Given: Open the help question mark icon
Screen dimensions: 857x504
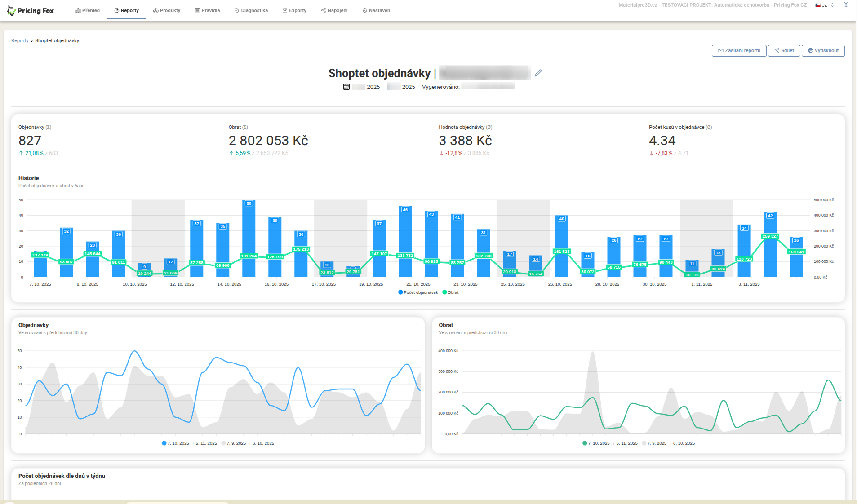Looking at the screenshot, I should pyautogui.click(x=846, y=5).
